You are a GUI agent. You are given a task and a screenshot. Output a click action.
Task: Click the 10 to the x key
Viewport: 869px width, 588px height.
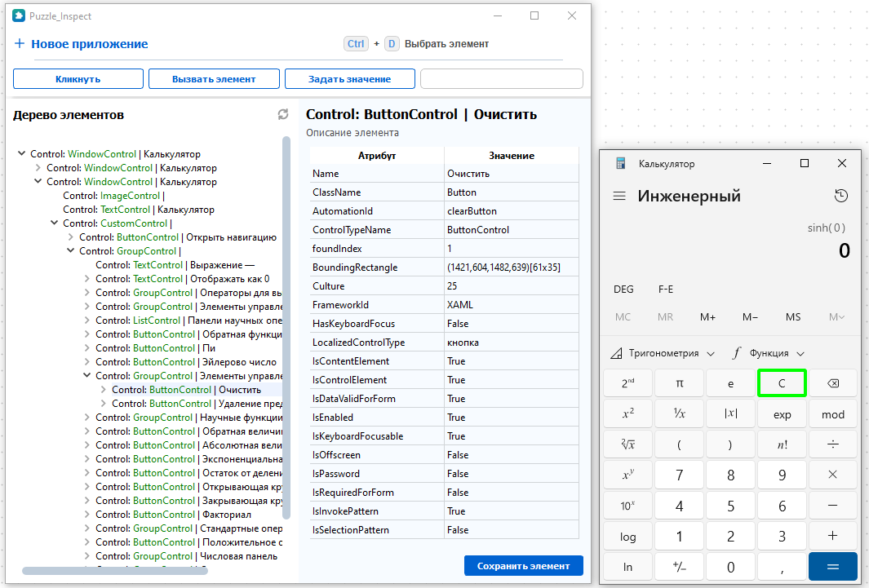pyautogui.click(x=627, y=506)
